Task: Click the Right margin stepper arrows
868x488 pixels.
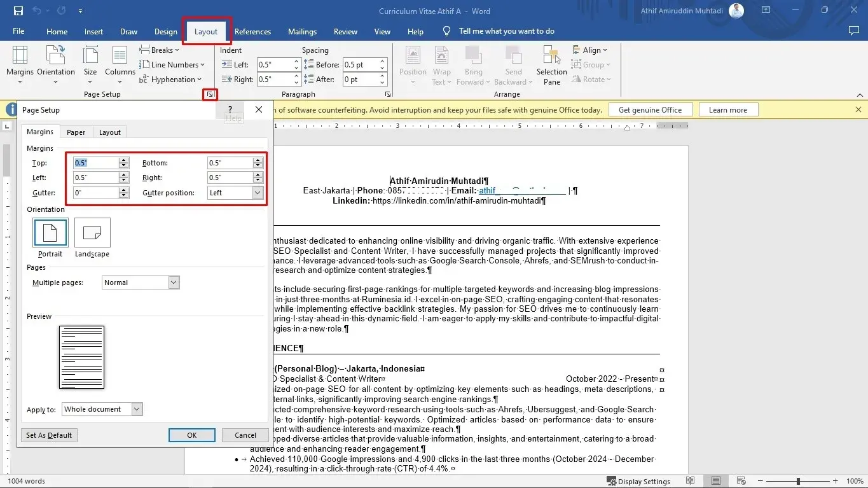Action: 258,178
